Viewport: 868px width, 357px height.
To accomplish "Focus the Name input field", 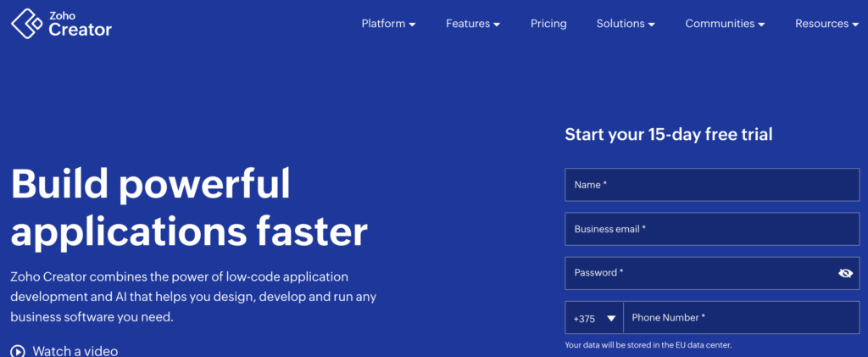I will (x=712, y=185).
